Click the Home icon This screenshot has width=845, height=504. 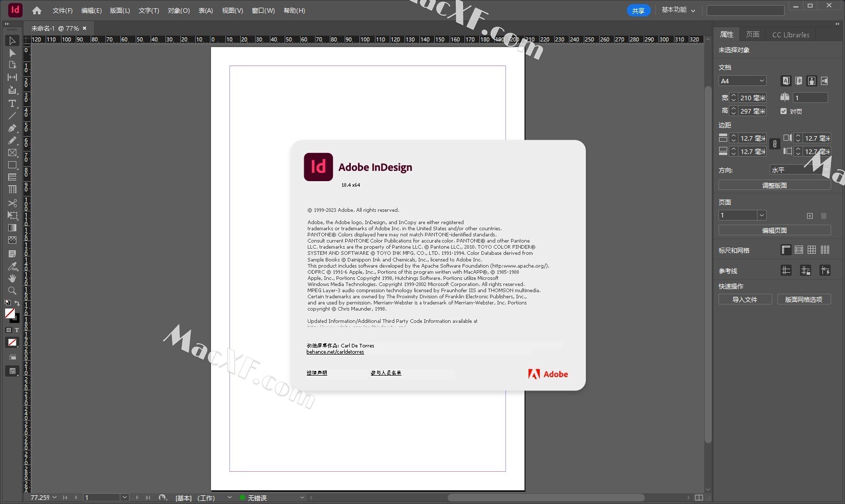[37, 10]
